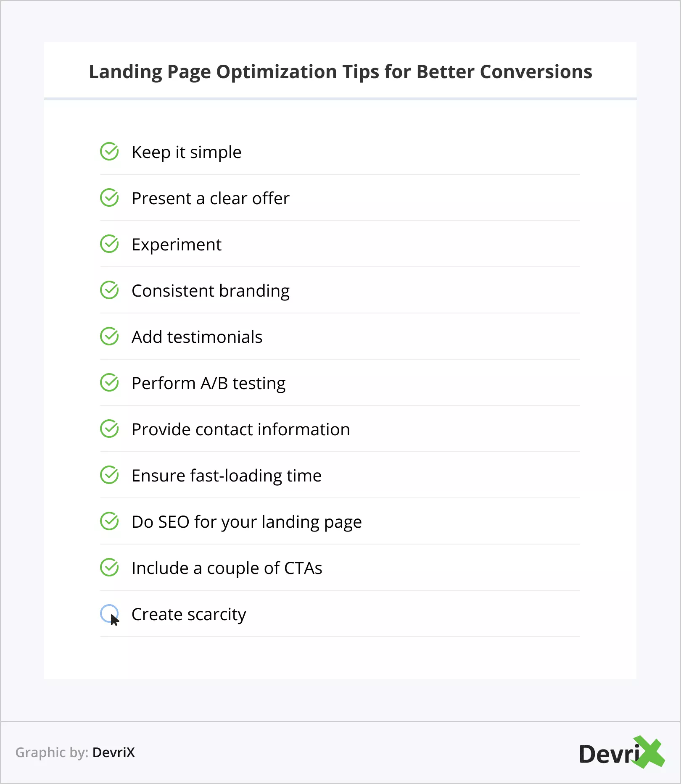This screenshot has height=784, width=681.
Task: Click the Perform A/B testing text
Action: (x=209, y=383)
